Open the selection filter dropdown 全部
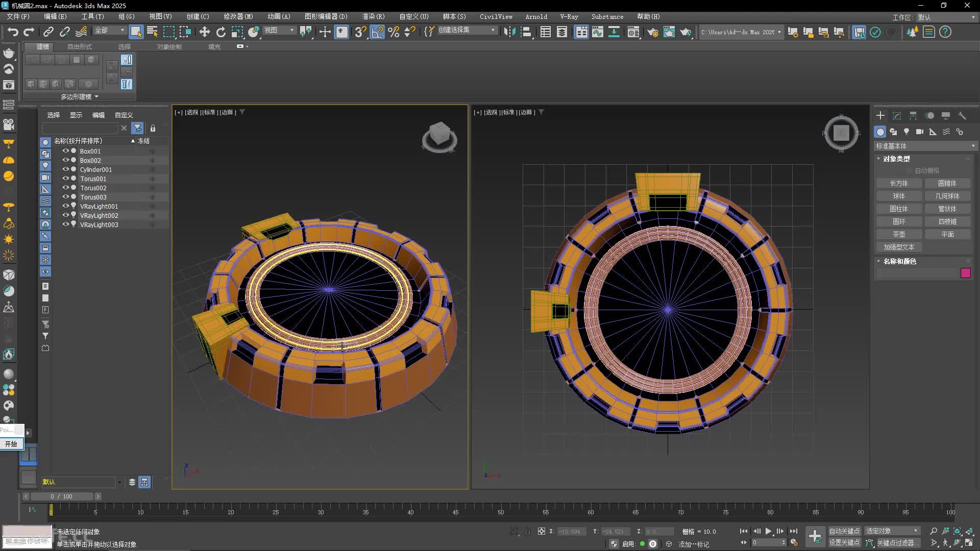The height and width of the screenshot is (551, 980). click(x=110, y=31)
